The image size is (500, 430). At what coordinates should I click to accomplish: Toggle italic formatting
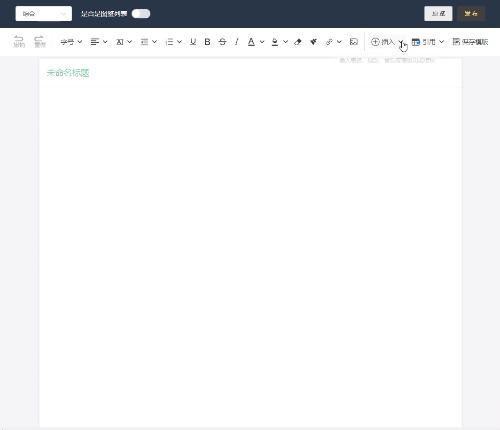(237, 42)
